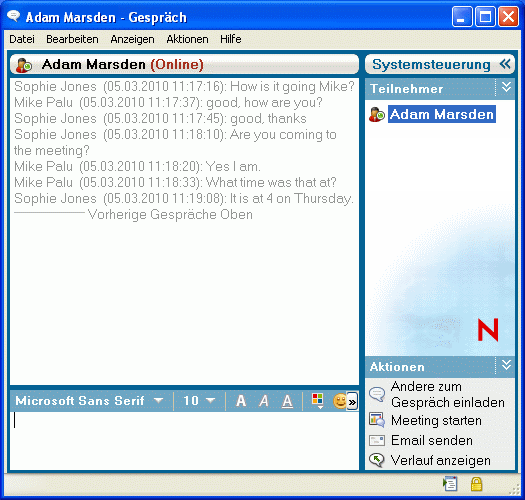Minimize the Gespräch window
Image resolution: width=525 pixels, height=500 pixels.
[x=461, y=16]
